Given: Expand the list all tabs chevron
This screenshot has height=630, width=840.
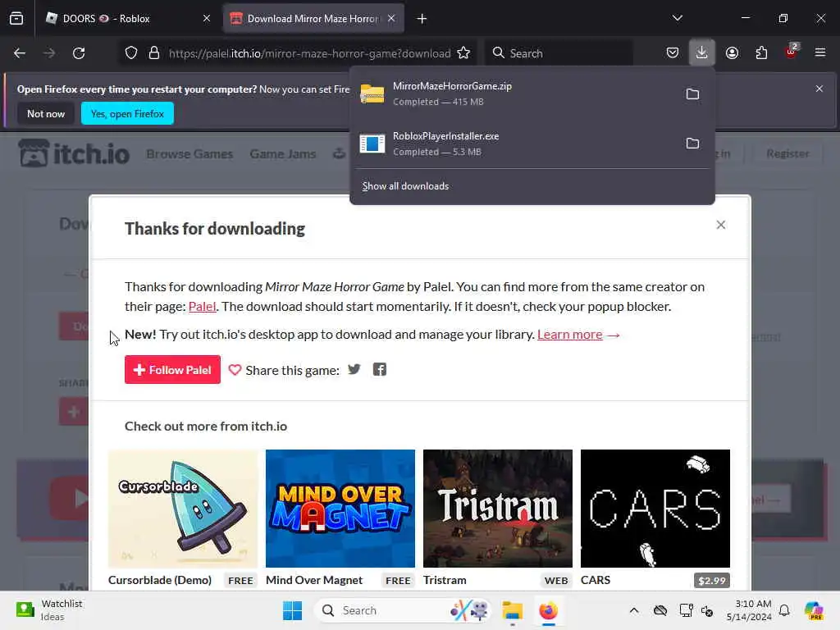Looking at the screenshot, I should [677, 18].
